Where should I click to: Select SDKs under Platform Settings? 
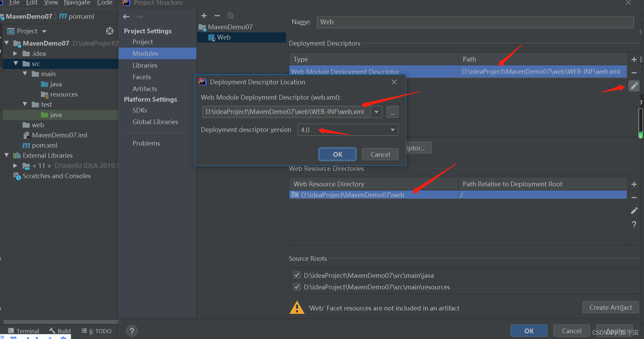click(x=140, y=110)
